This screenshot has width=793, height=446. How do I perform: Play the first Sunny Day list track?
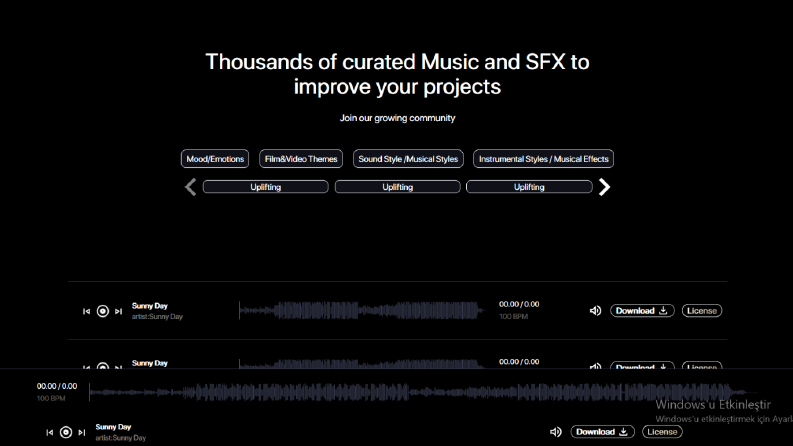103,311
